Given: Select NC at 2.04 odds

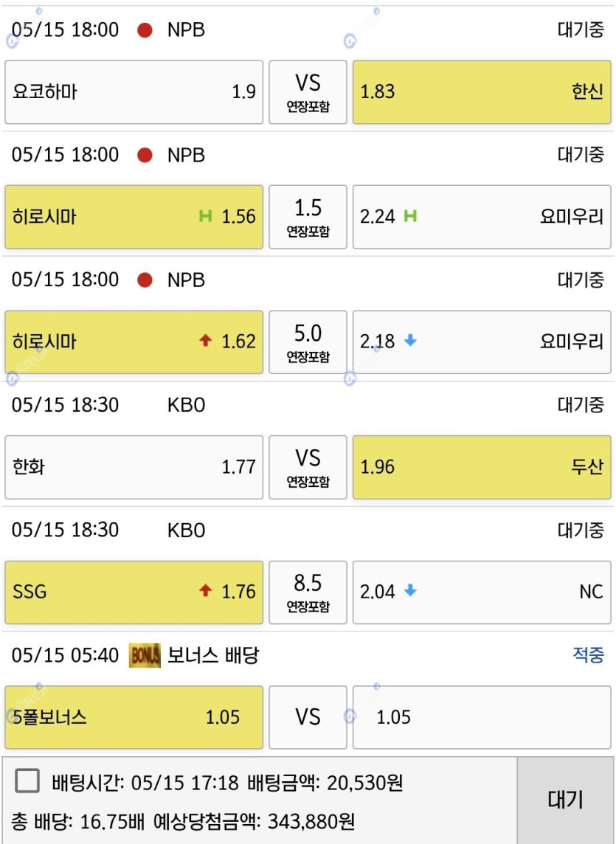Looking at the screenshot, I should tap(482, 592).
